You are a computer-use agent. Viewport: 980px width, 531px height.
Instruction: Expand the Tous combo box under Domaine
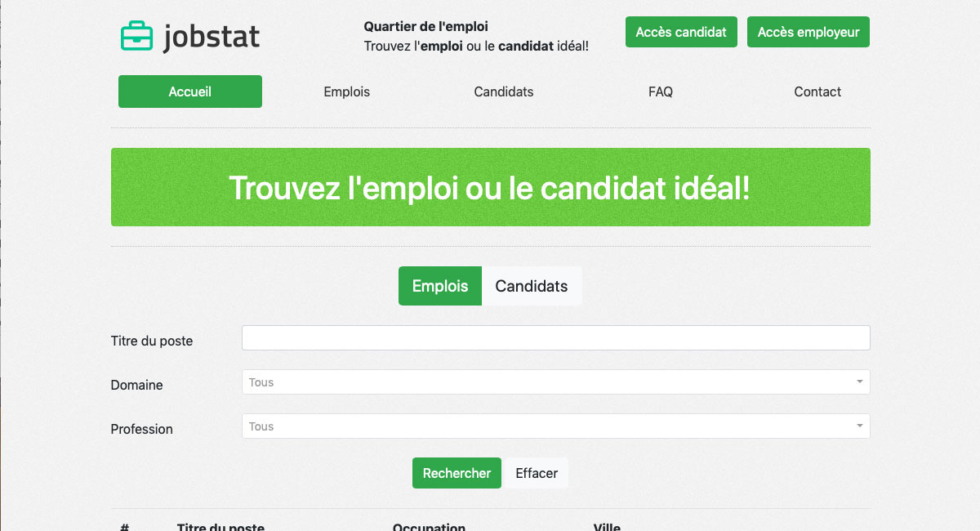coord(555,382)
